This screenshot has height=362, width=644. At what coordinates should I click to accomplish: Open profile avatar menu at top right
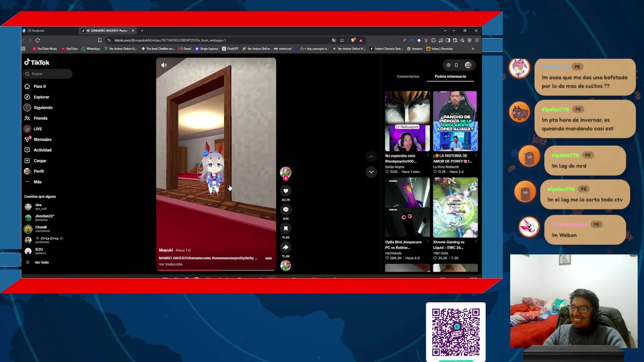(468, 65)
